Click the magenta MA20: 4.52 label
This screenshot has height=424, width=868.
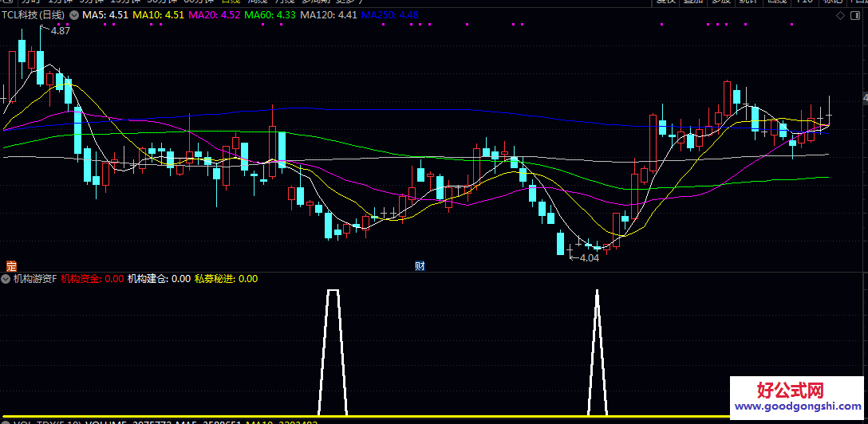pos(214,15)
